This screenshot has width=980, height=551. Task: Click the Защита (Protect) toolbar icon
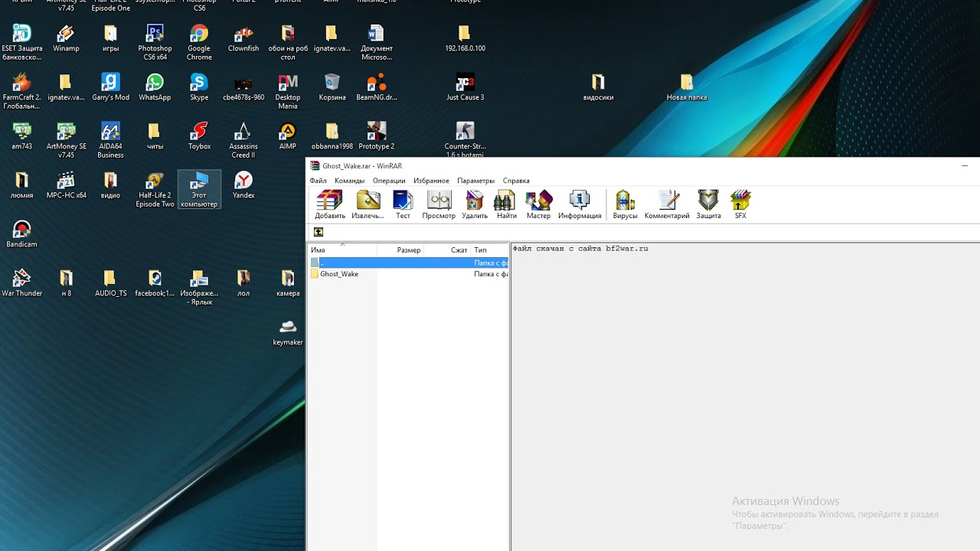tap(708, 204)
